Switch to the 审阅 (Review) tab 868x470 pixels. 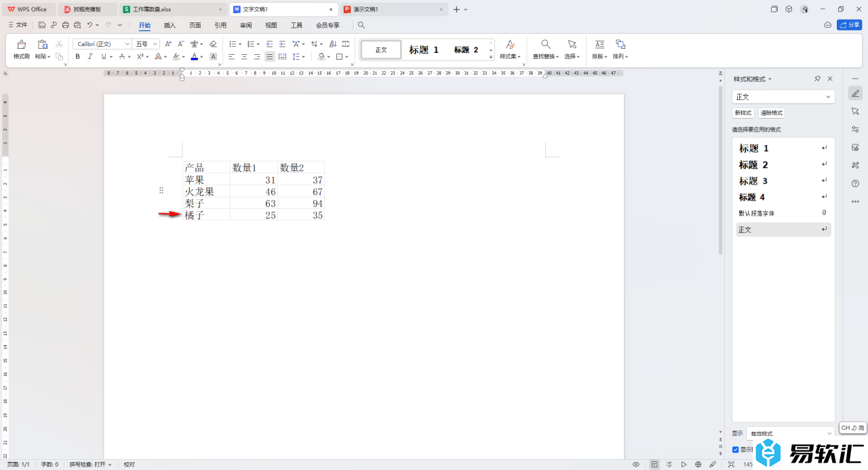point(245,25)
